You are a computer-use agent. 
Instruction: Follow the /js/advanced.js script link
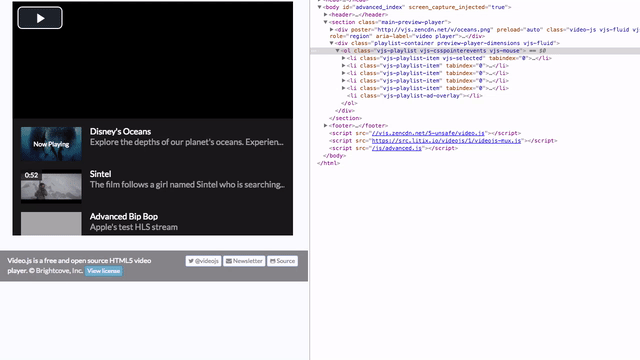[396, 148]
